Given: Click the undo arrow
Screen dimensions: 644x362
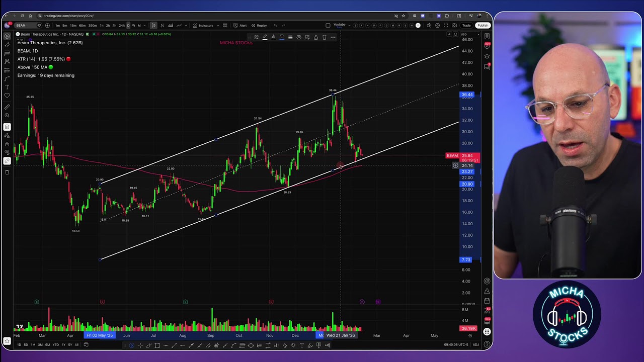Looking at the screenshot, I should (x=275, y=25).
